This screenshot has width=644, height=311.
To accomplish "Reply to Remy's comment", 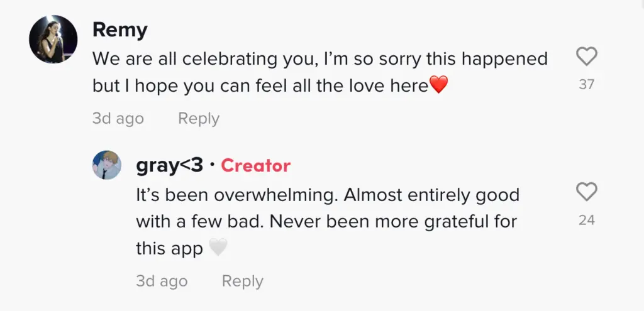I will [198, 118].
